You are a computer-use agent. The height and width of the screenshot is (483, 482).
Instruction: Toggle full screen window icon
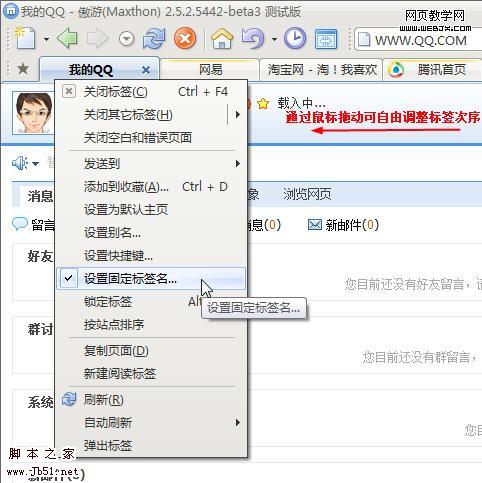click(326, 39)
